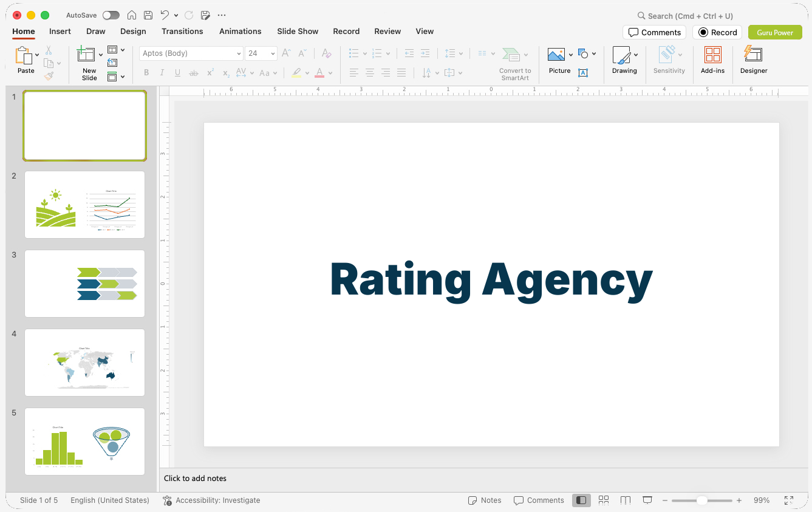Image resolution: width=812 pixels, height=512 pixels.
Task: Toggle italic formatting
Action: [162, 73]
